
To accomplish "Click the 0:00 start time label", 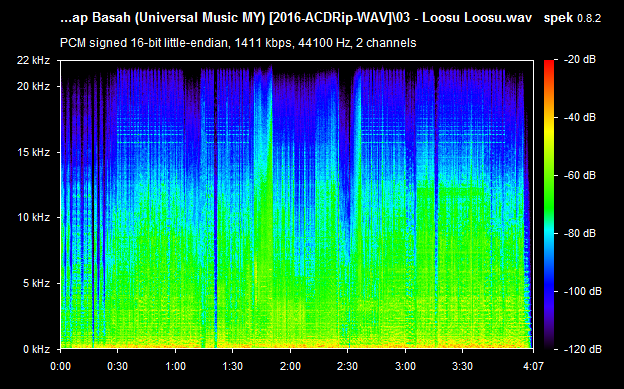I will click(60, 366).
